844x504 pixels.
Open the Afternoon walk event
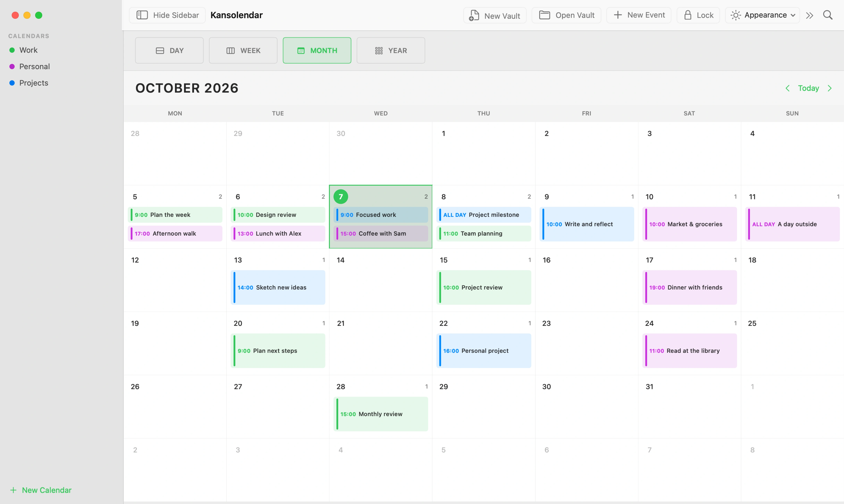click(175, 234)
